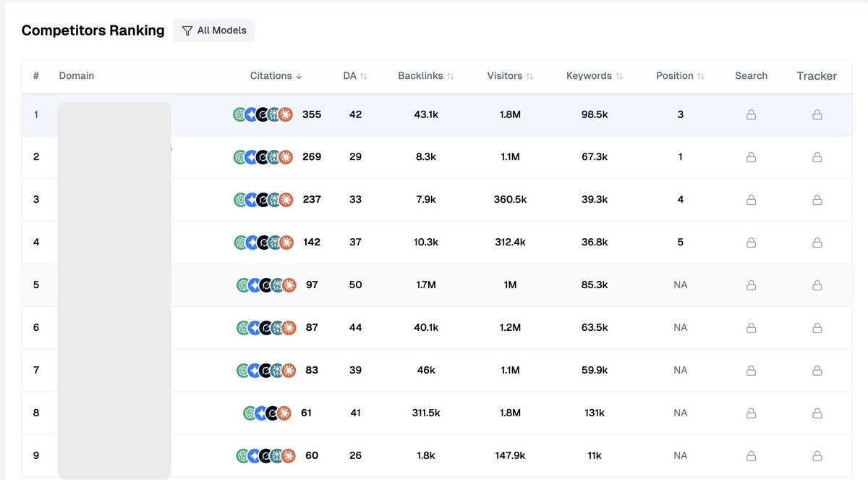The height and width of the screenshot is (480, 868).
Task: Click Tracker lock icon in 269 citations row
Action: tap(817, 157)
